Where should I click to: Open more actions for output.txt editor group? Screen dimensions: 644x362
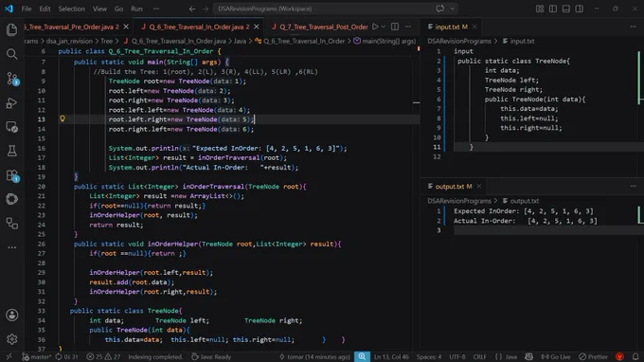633,186
